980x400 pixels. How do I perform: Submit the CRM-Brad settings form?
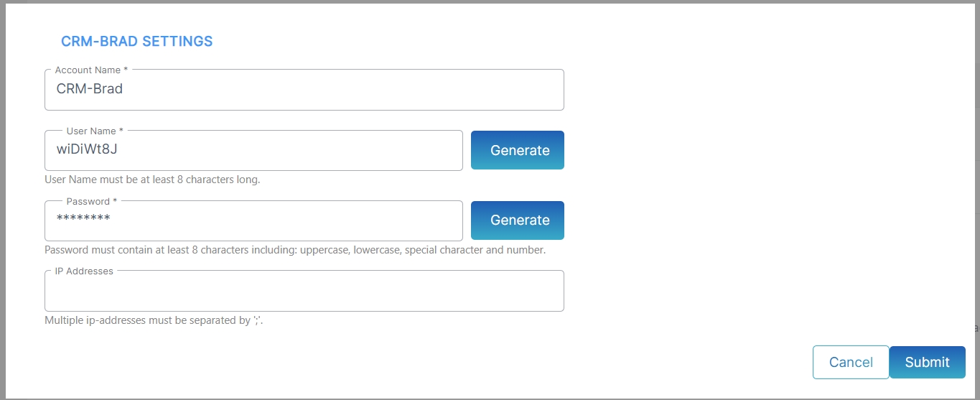point(928,362)
